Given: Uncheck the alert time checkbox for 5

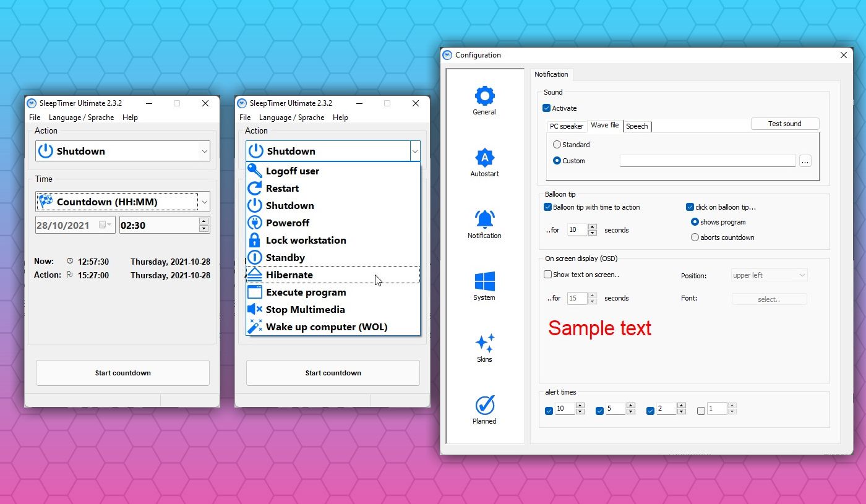Looking at the screenshot, I should pyautogui.click(x=599, y=411).
